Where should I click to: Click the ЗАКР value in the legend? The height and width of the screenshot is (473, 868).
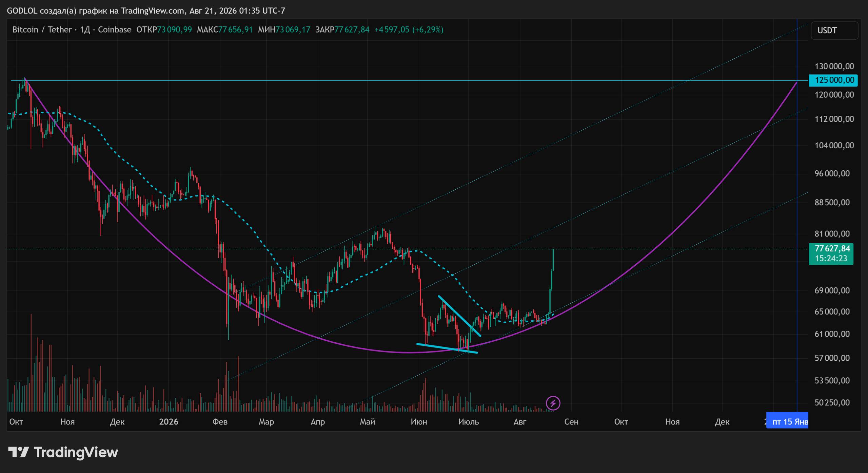tap(352, 30)
